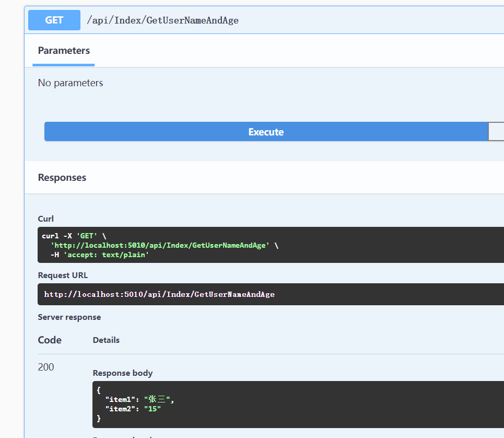
Task: Click the Request URL label
Action: 63,275
